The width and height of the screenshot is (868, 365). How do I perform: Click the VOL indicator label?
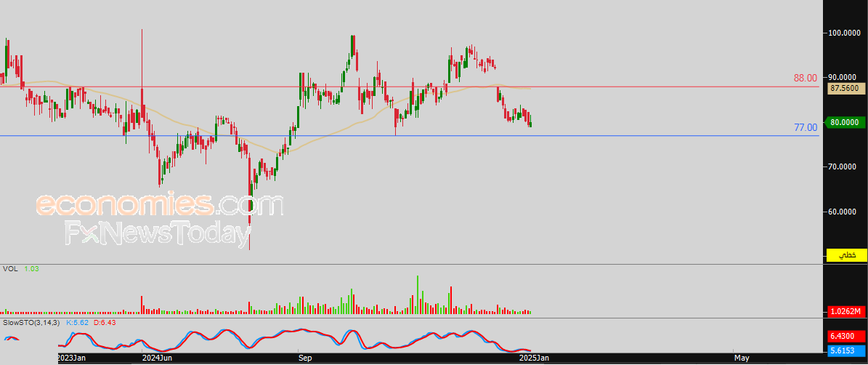click(x=9, y=268)
